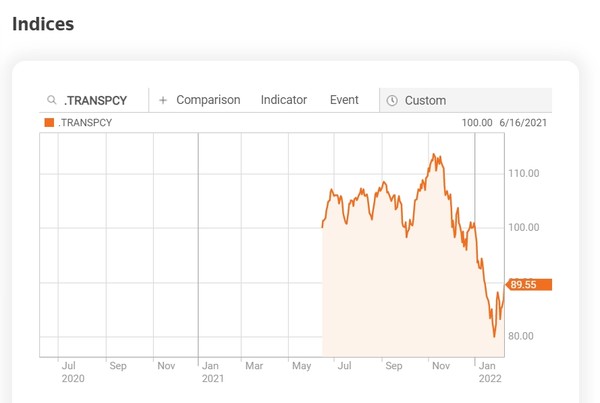Click the 89.55 current price tag
This screenshot has height=403, width=600.
[530, 284]
